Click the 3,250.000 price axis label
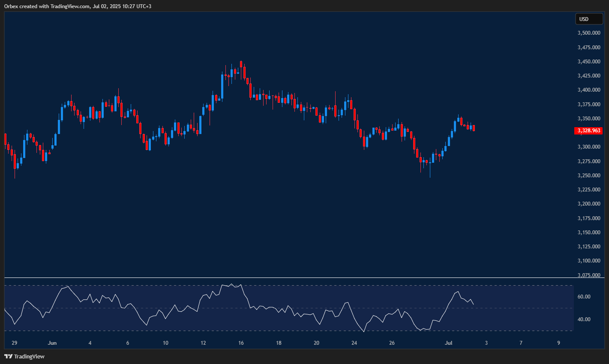The image size is (609, 364). click(x=588, y=176)
